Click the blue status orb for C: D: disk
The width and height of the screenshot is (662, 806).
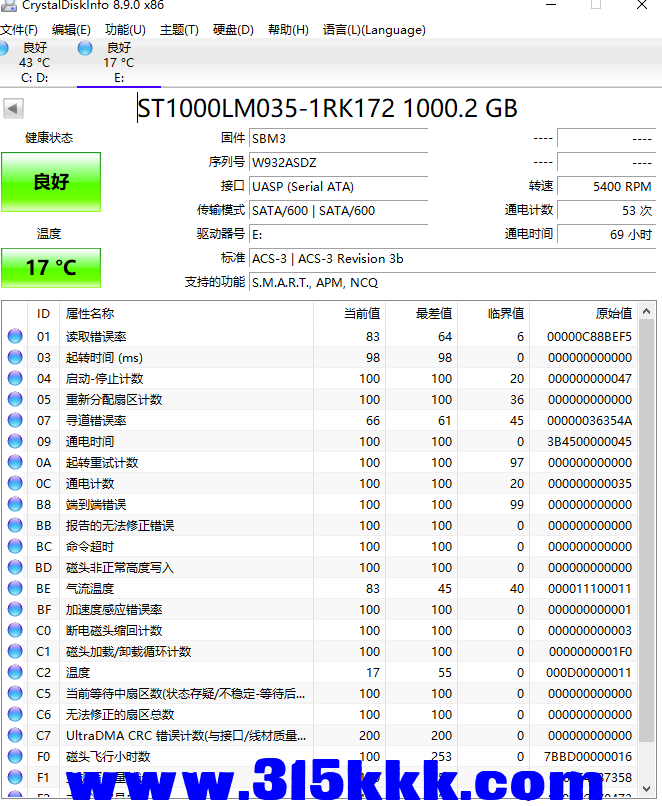coord(5,48)
